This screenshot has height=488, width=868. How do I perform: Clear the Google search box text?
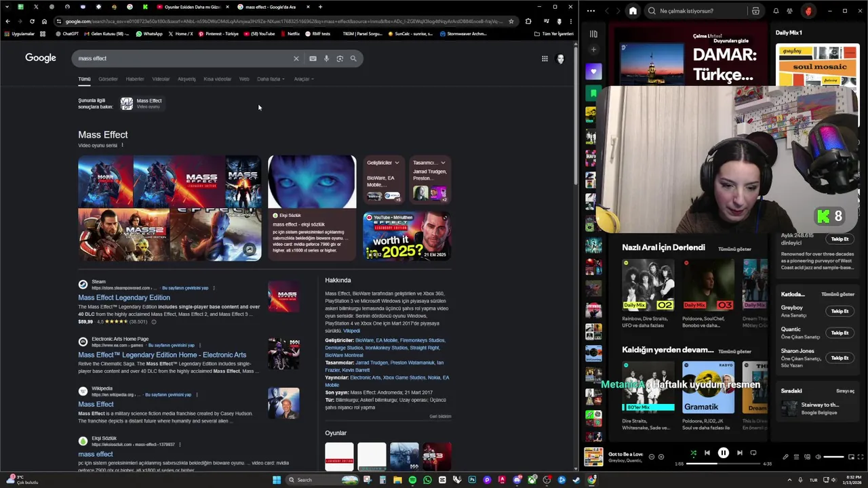click(x=296, y=58)
